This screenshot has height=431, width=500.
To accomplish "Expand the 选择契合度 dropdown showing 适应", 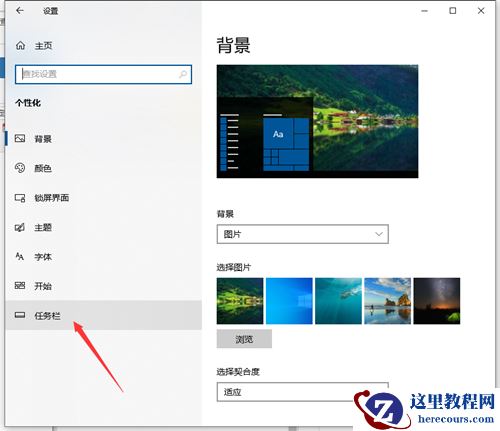I will tap(302, 392).
